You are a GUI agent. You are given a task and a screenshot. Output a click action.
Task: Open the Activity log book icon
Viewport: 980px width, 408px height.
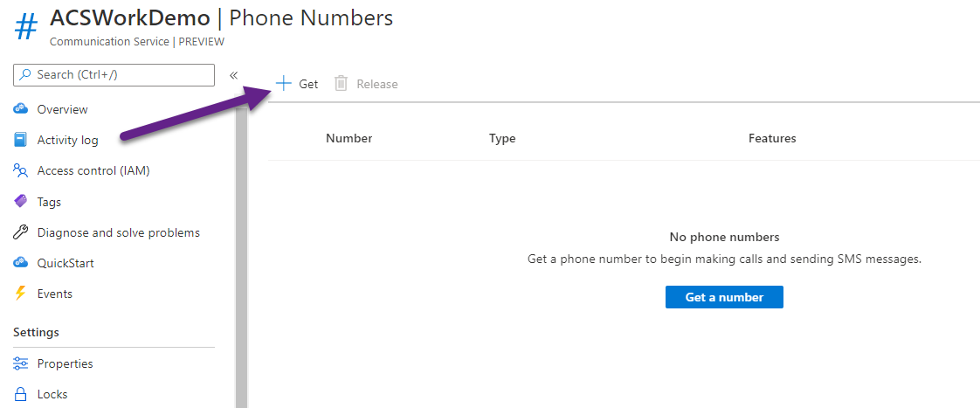(21, 140)
